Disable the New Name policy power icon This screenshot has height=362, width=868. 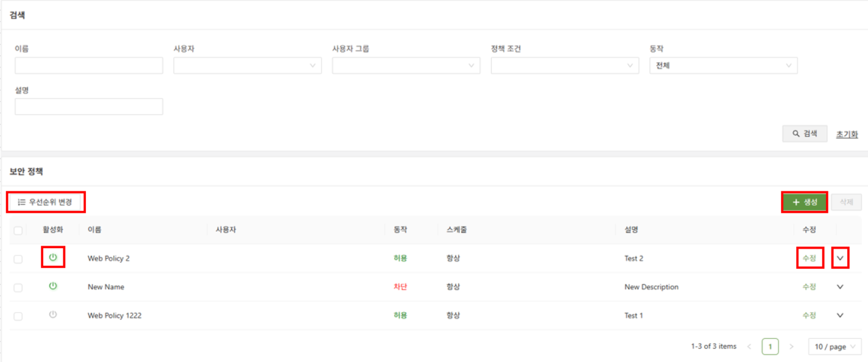53,286
